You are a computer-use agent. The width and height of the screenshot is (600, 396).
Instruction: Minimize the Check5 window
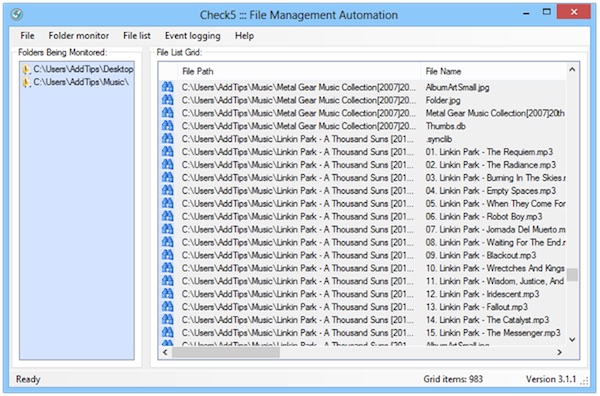[527, 13]
